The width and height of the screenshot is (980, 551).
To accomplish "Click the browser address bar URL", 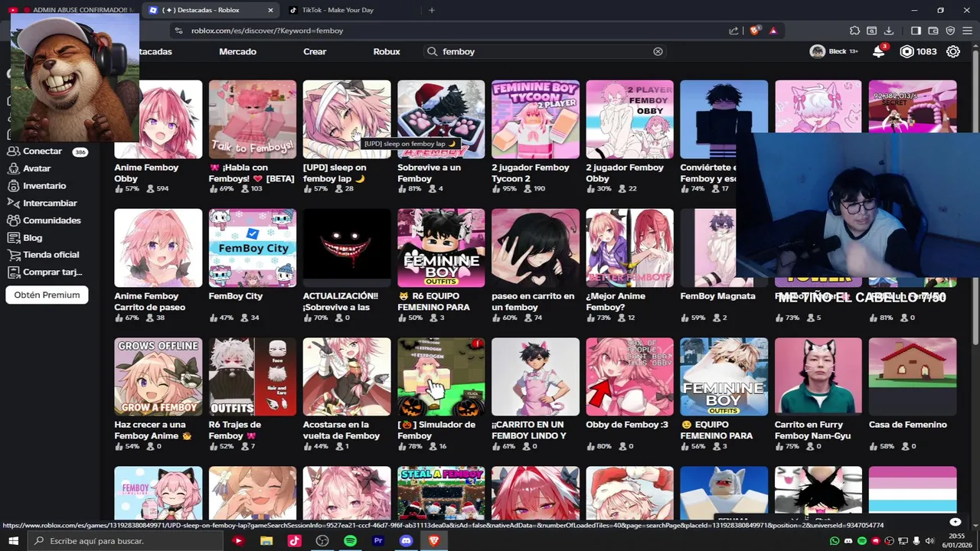I will point(266,31).
